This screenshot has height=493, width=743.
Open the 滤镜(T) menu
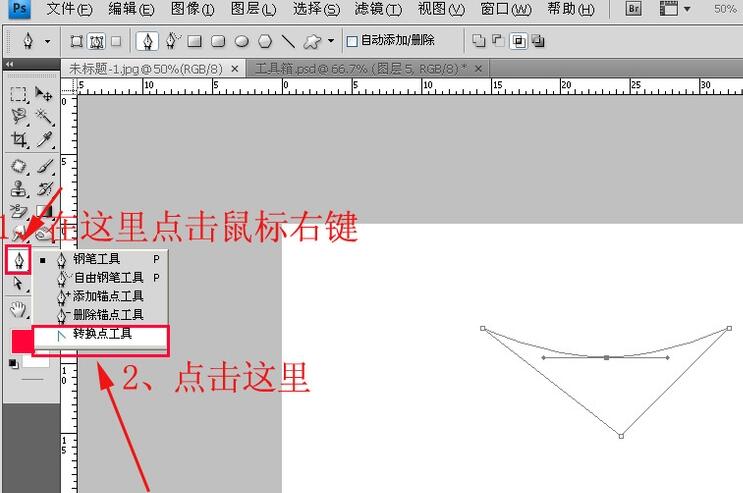pyautogui.click(x=378, y=9)
